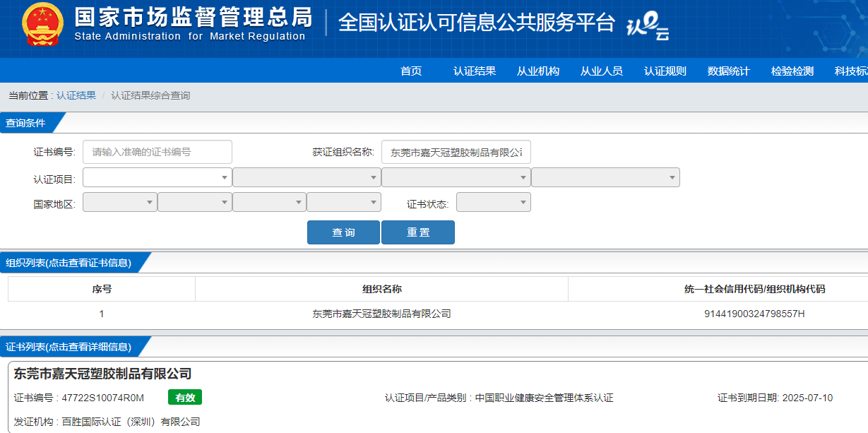868x433 pixels.
Task: Click row number 1 in organization table
Action: coord(102,314)
